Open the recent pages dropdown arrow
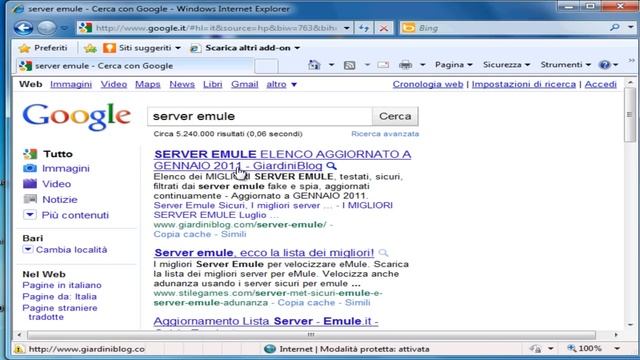 [64, 28]
